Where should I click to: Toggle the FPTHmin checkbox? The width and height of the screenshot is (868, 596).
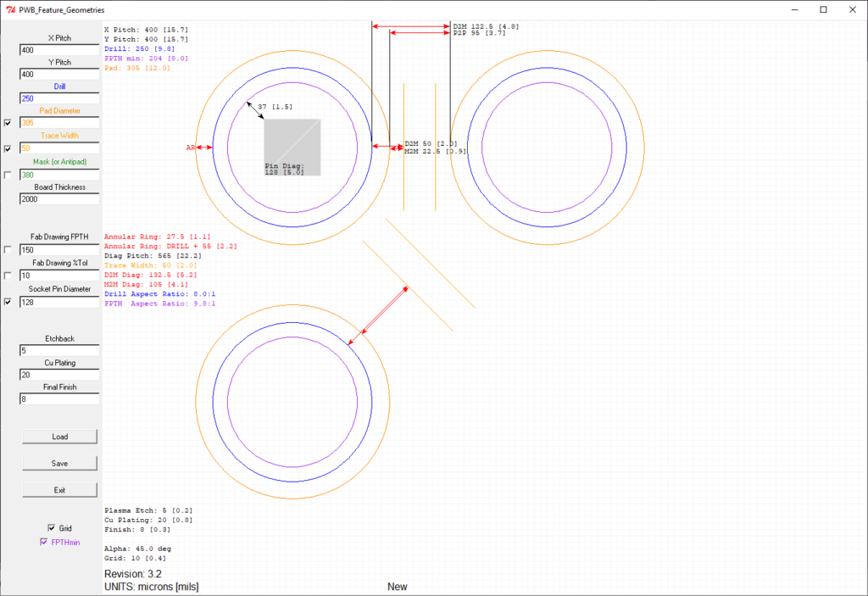coord(44,542)
